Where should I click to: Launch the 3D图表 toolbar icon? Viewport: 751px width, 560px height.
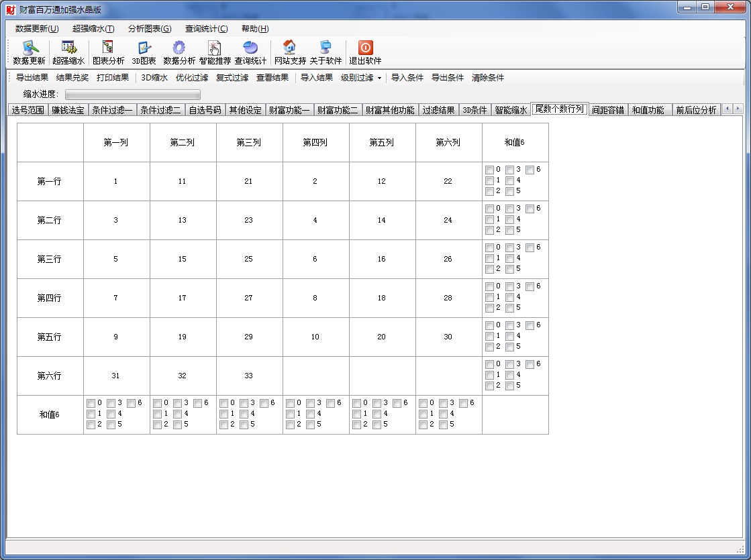tap(144, 48)
